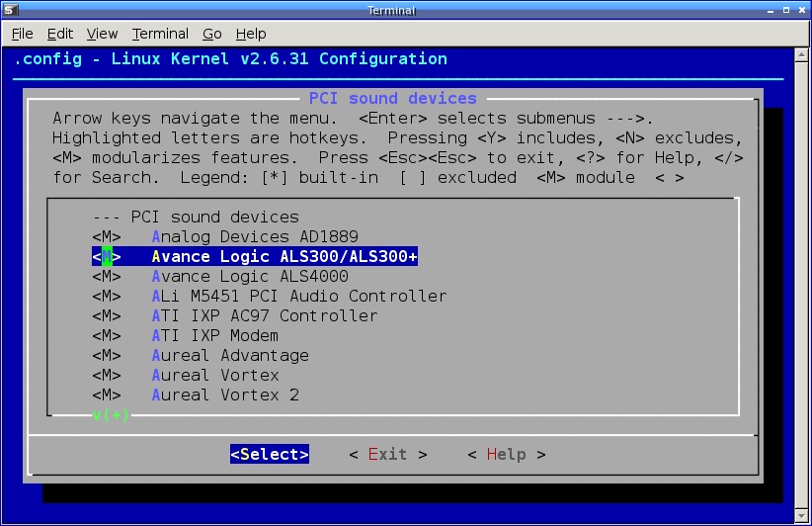The height and width of the screenshot is (526, 812).
Task: Open the View menu
Action: coord(102,34)
